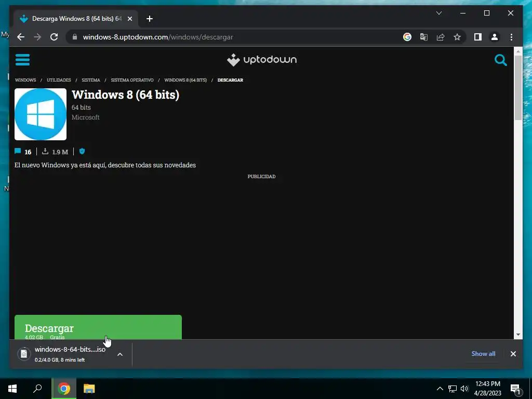Click the scrollbar down arrow
The width and height of the screenshot is (532, 399).
tap(518, 335)
